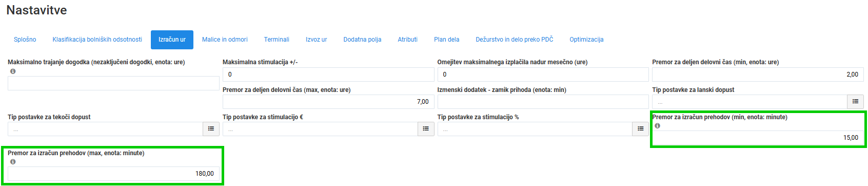Open the Terminali tab

(x=277, y=40)
